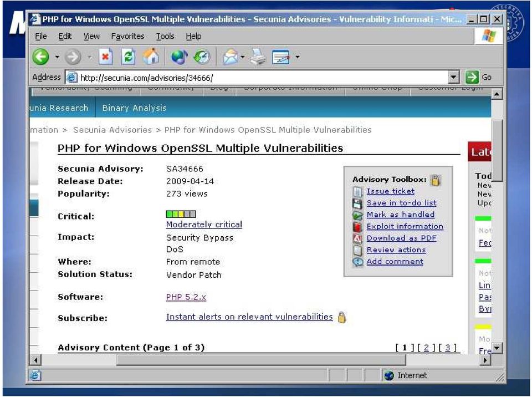Click the Advisory Toolbox padlock icon

pyautogui.click(x=436, y=180)
